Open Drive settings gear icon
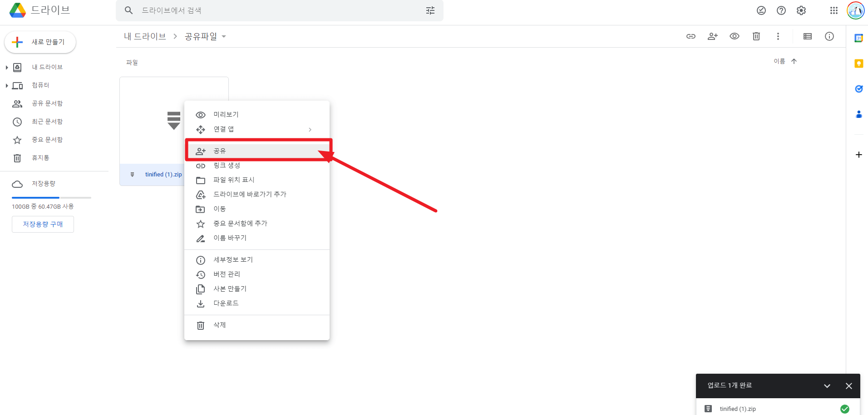This screenshot has width=868, height=415. tap(801, 10)
